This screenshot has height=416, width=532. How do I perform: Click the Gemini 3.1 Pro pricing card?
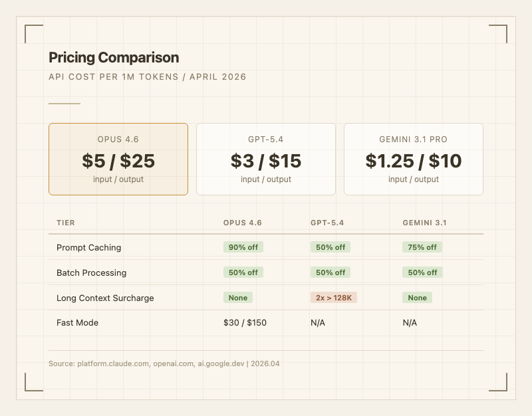(x=413, y=159)
